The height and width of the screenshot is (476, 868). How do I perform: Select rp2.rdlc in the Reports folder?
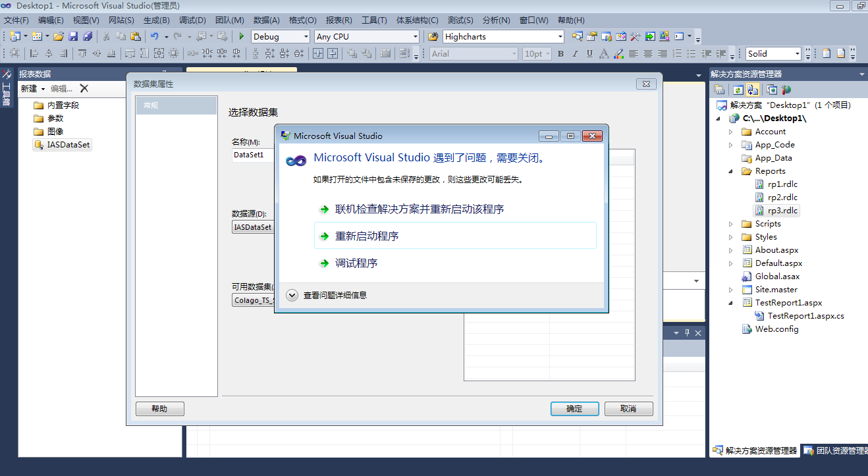pyautogui.click(x=782, y=198)
